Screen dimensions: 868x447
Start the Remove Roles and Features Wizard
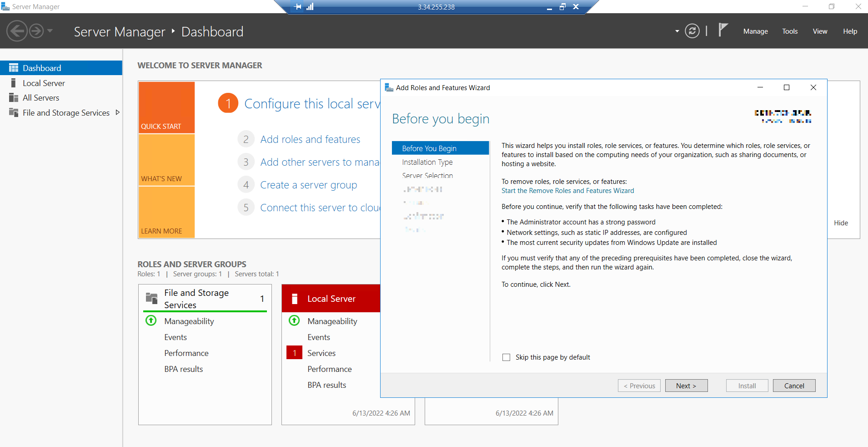pyautogui.click(x=567, y=191)
